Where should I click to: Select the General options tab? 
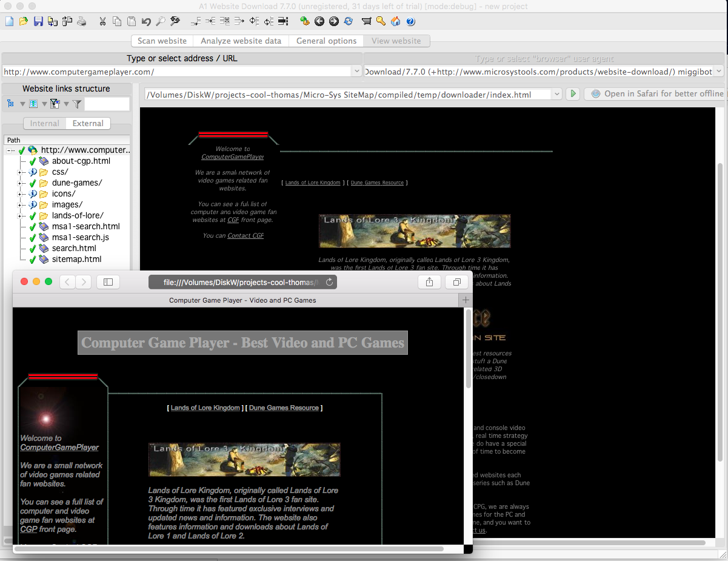(326, 41)
